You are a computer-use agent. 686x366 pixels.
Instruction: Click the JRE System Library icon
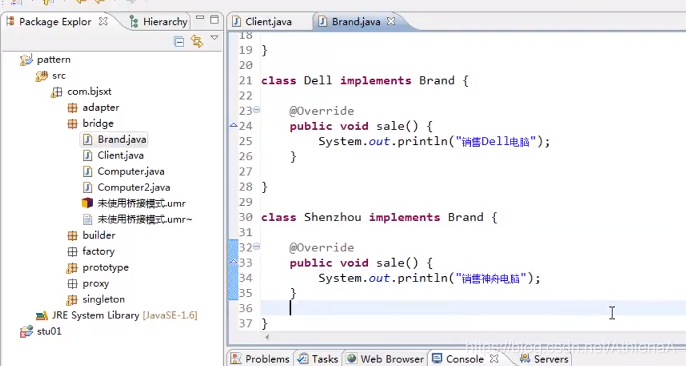tap(42, 315)
